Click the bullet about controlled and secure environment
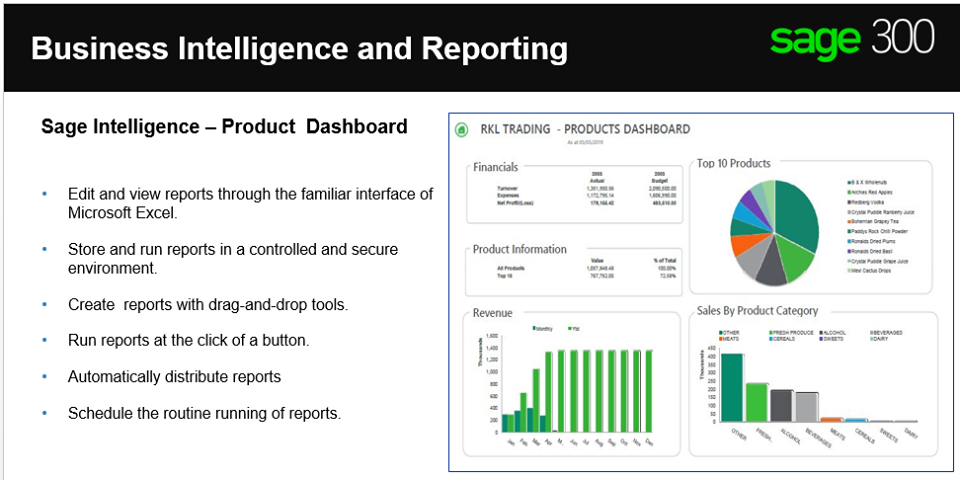 233,258
